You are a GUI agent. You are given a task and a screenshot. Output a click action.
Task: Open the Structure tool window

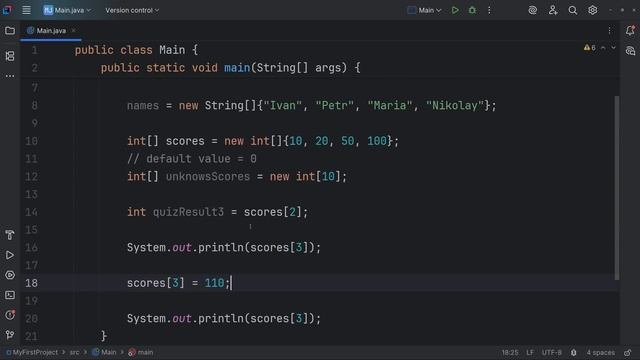point(10,56)
